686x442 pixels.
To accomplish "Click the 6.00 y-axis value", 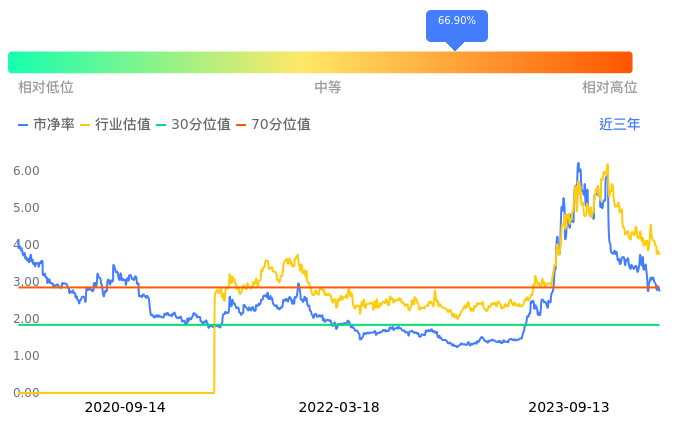I will [26, 171].
